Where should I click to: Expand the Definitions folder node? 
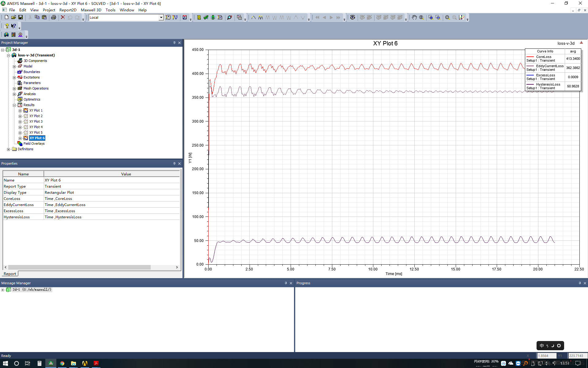coord(9,149)
